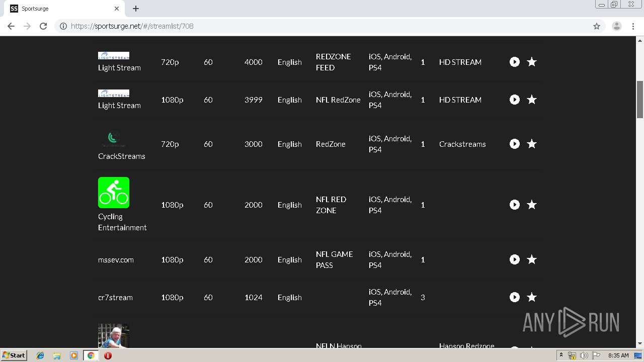The image size is (644, 362).
Task: Star the CrackStreams stream
Action: click(532, 144)
